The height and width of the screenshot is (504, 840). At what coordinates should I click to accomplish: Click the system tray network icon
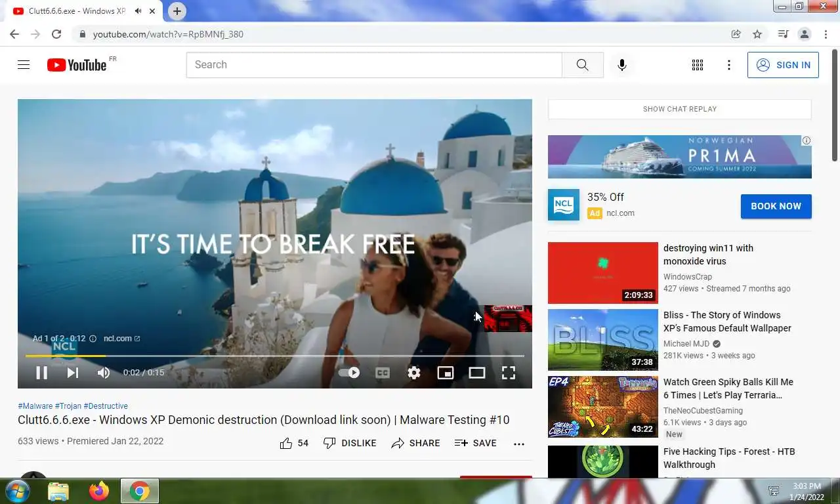pos(774,491)
